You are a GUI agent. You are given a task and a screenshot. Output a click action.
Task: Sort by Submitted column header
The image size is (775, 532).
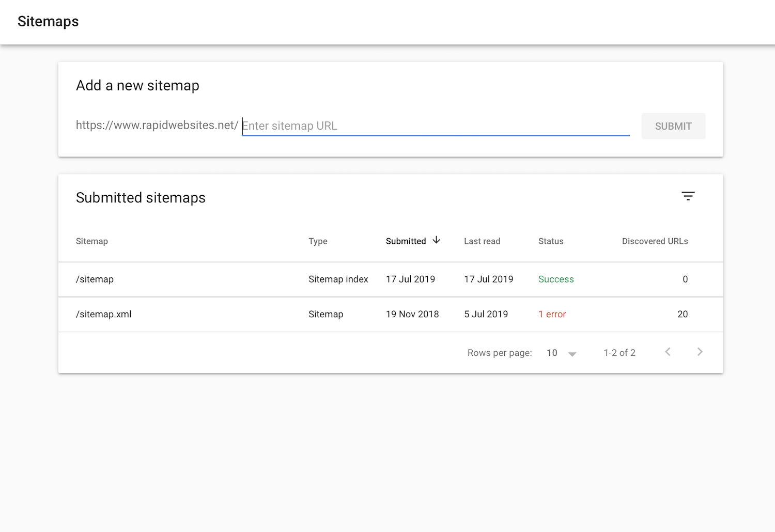(x=406, y=241)
